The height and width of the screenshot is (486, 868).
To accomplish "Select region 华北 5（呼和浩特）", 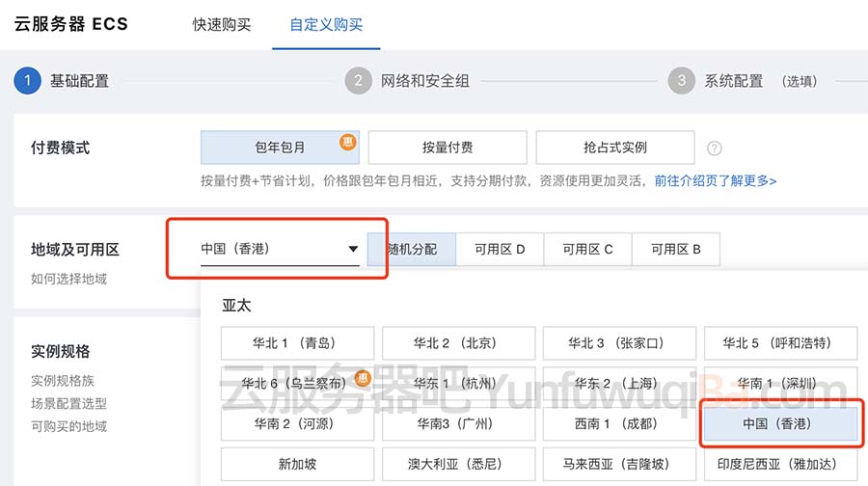I will coord(780,343).
